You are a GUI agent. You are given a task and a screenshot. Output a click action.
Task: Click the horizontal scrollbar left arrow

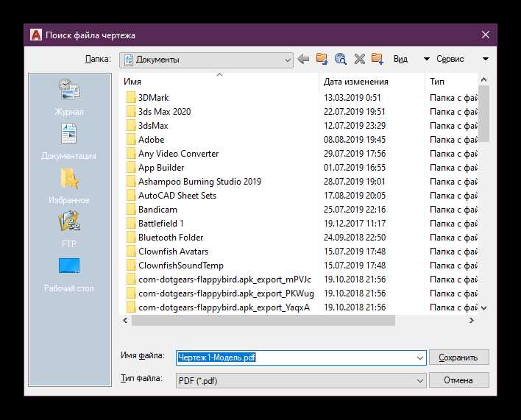(125, 321)
